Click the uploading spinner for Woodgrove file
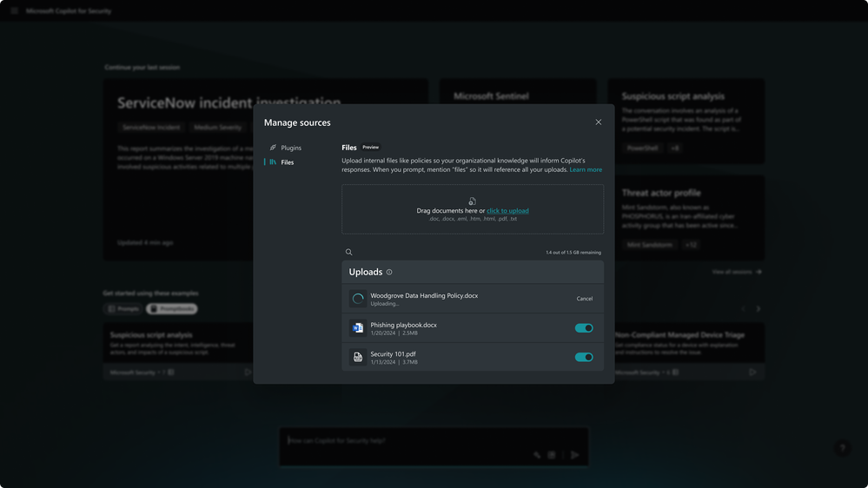 point(358,299)
